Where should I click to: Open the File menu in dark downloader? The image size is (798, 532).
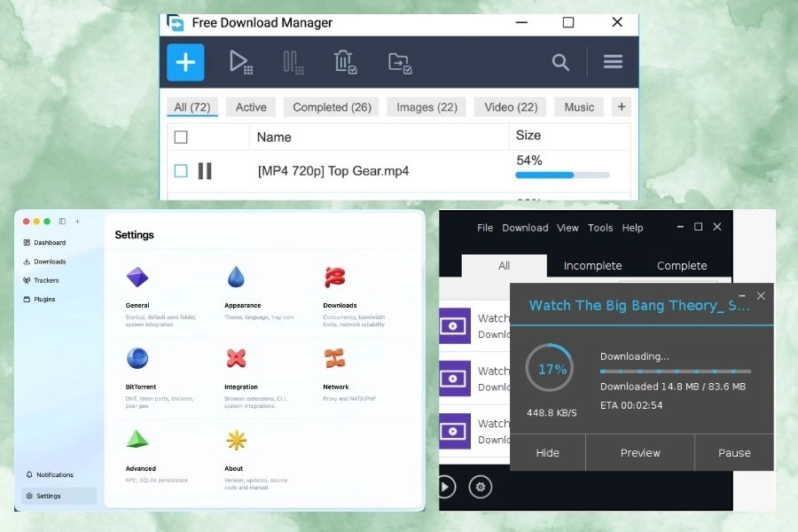485,228
